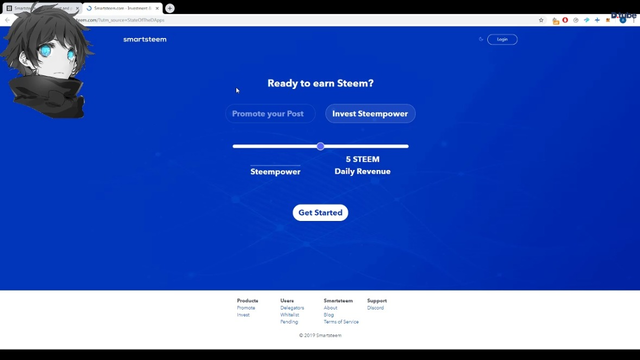Click the blue cross-shaped extension icon
The width and height of the screenshot is (640, 360).
pyautogui.click(x=597, y=20)
